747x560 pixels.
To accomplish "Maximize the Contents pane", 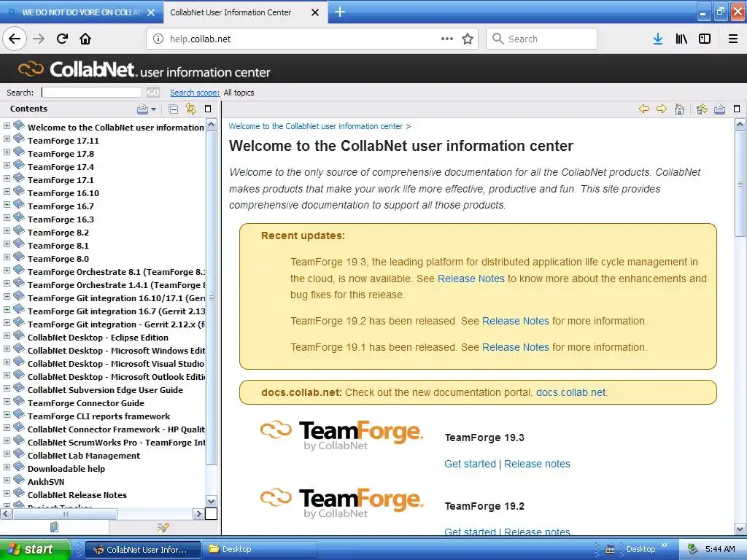I will pos(208,109).
